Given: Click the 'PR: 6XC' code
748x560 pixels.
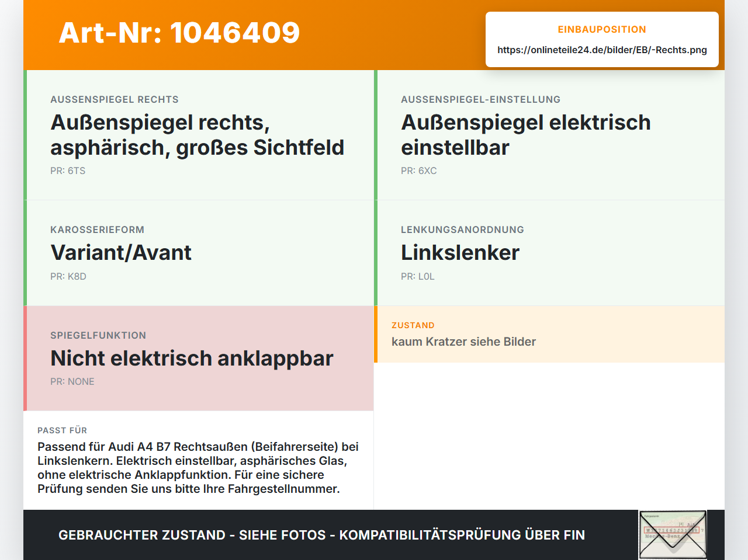Looking at the screenshot, I should click(419, 171).
